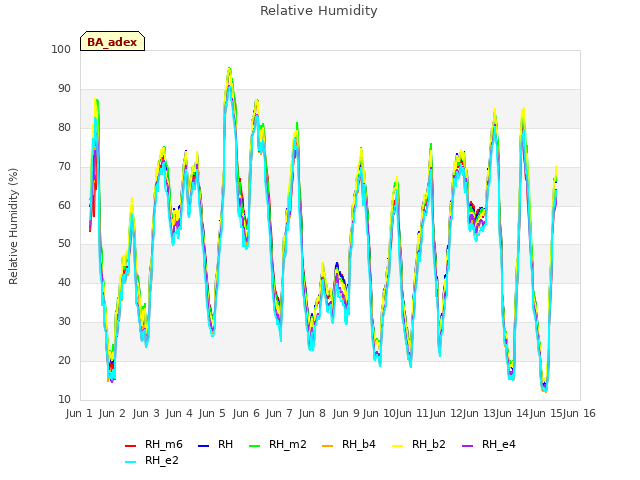Image resolution: width=640 pixels, height=480 pixels.
Task: Click the Jun 13 x-axis label
Action: click(478, 413)
